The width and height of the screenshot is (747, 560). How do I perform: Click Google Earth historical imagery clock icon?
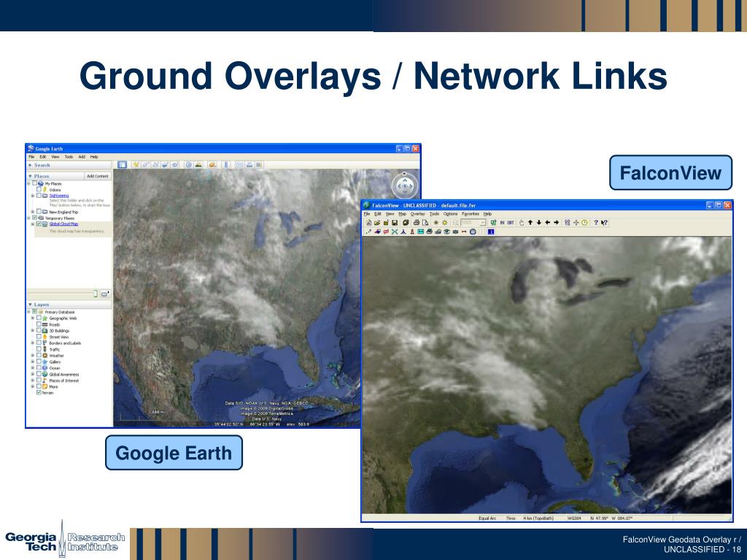point(189,165)
